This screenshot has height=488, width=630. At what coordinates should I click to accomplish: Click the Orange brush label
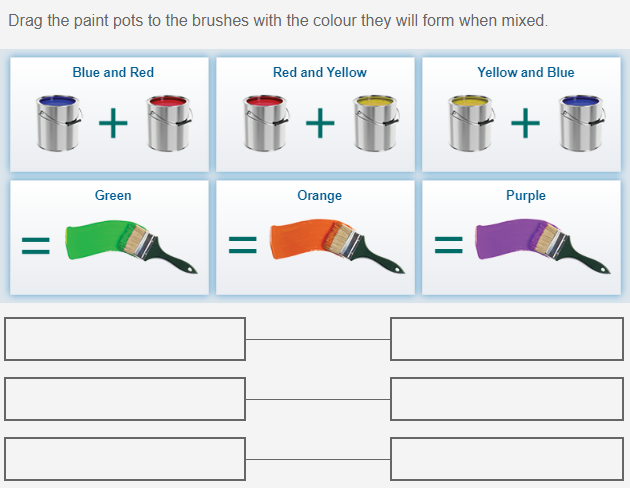point(320,195)
